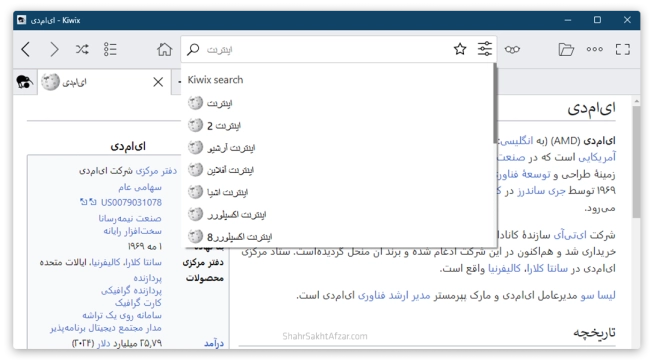Open the پردازنده گرافیکی link

(131, 290)
